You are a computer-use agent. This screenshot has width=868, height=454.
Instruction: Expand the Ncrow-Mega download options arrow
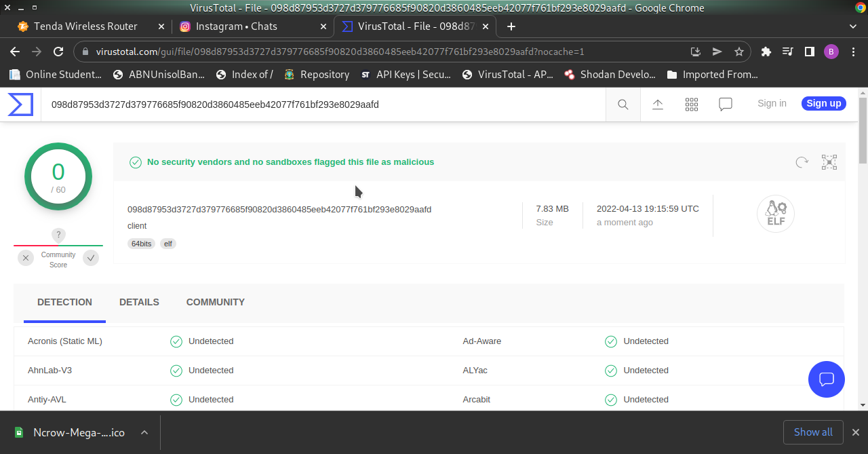144,432
